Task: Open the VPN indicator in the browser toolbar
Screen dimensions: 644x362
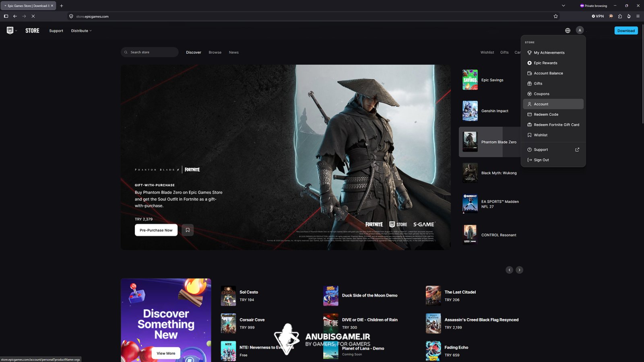Action: pyautogui.click(x=598, y=16)
